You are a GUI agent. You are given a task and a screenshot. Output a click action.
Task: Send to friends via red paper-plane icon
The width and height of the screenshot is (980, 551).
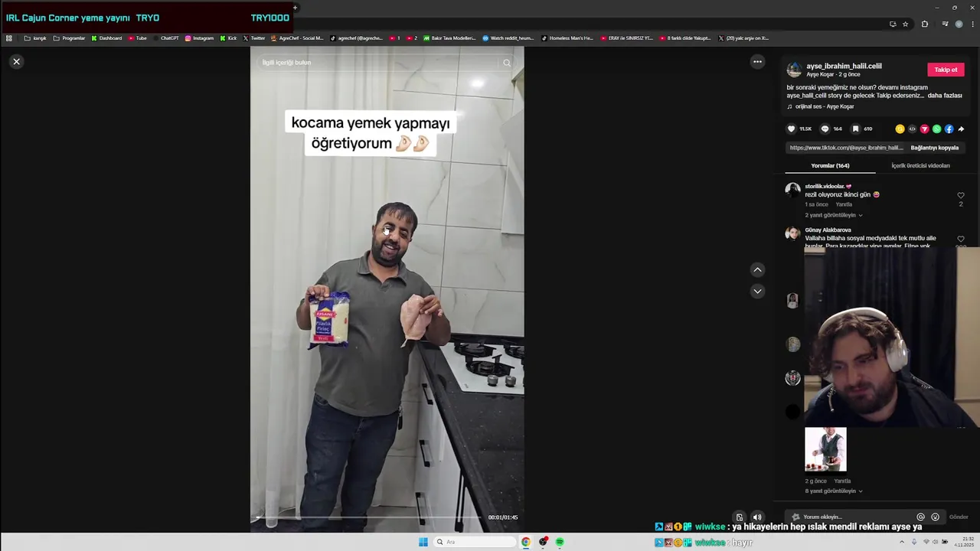coord(924,129)
